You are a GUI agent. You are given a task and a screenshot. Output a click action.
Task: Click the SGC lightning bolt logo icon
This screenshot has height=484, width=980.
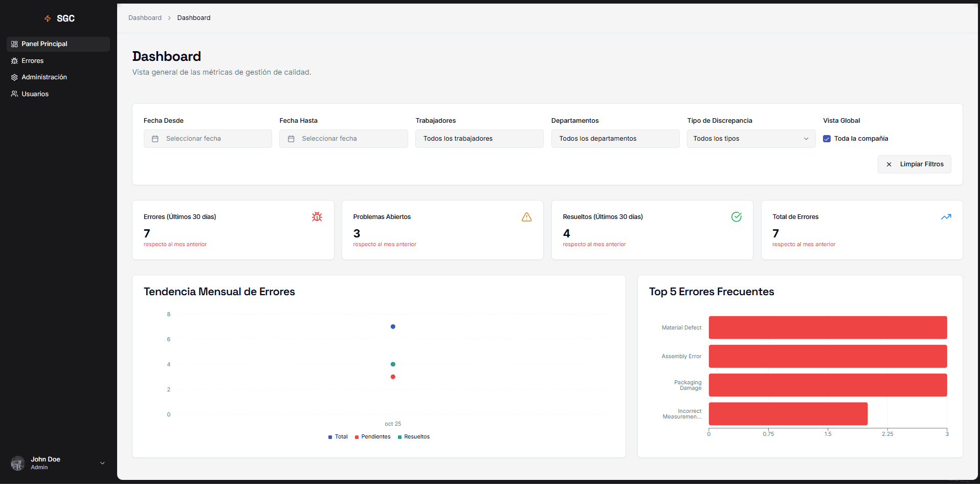click(48, 18)
